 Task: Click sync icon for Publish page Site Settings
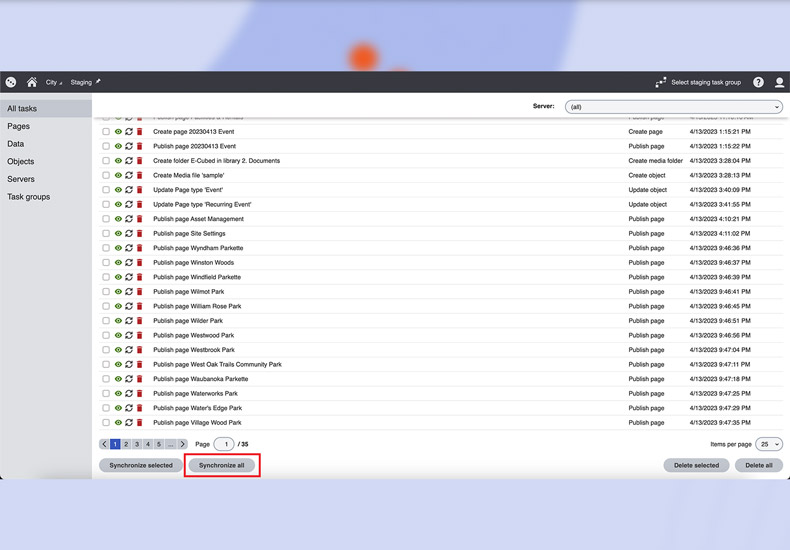tap(129, 233)
